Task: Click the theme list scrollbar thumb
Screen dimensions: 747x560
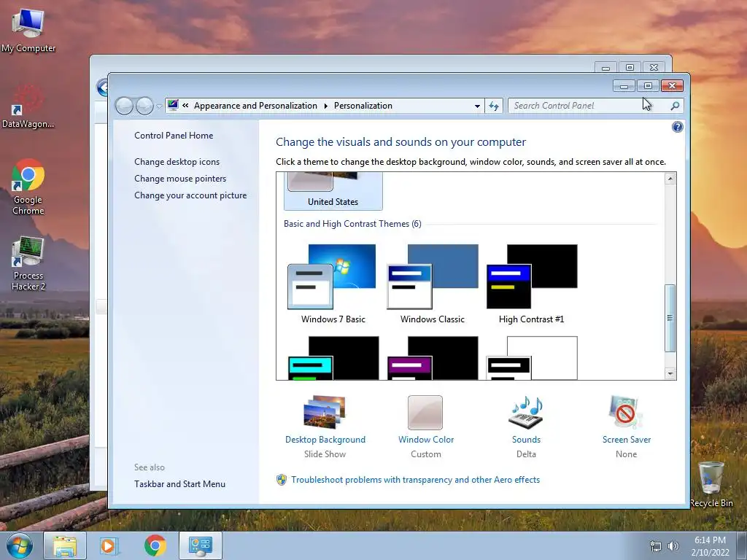Action: point(670,318)
